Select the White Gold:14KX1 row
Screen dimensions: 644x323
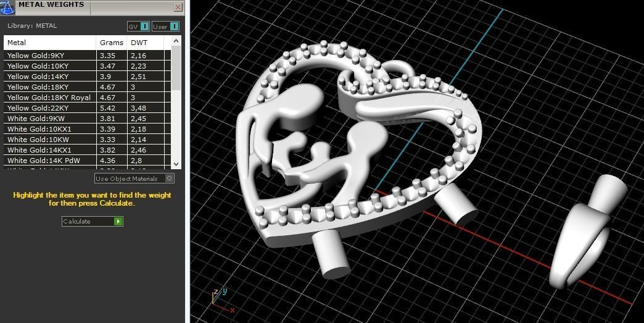(87, 150)
